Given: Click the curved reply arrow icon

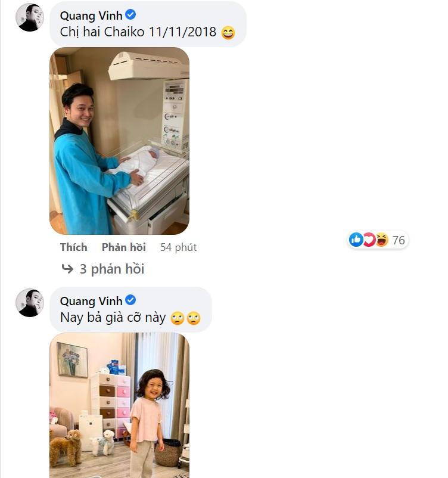Looking at the screenshot, I should [67, 269].
